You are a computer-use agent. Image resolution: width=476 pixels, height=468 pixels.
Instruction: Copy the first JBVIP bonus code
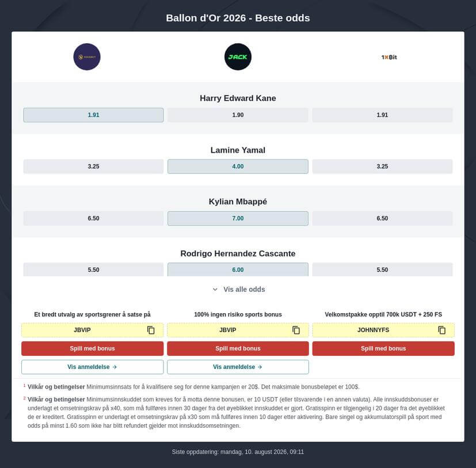(x=151, y=330)
